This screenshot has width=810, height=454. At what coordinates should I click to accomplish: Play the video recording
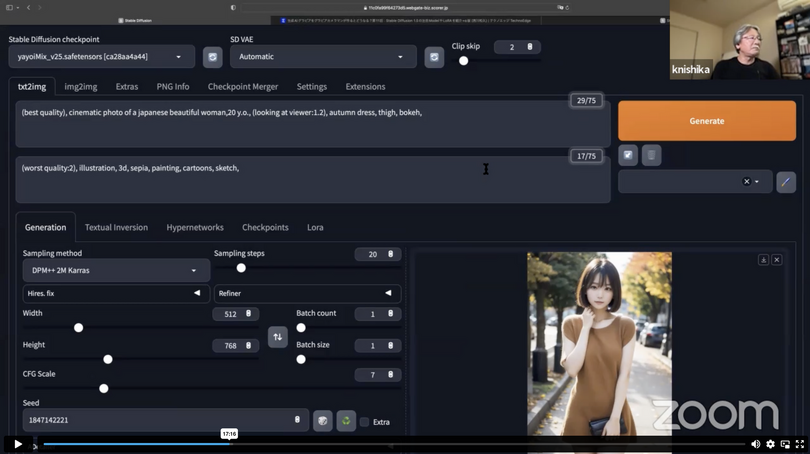18,444
